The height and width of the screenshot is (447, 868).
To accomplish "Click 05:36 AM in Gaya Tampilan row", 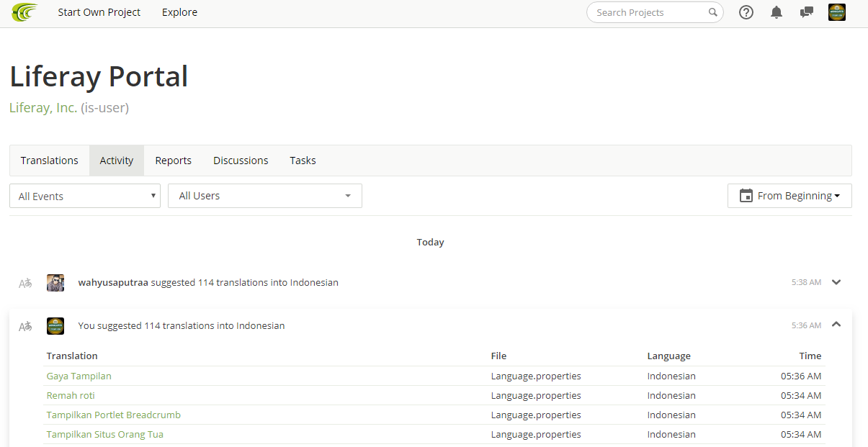I will pos(801,376).
